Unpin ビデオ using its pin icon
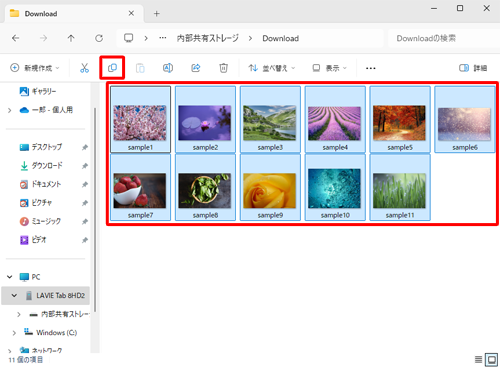Screen dimensions: 500x367 click(85, 240)
